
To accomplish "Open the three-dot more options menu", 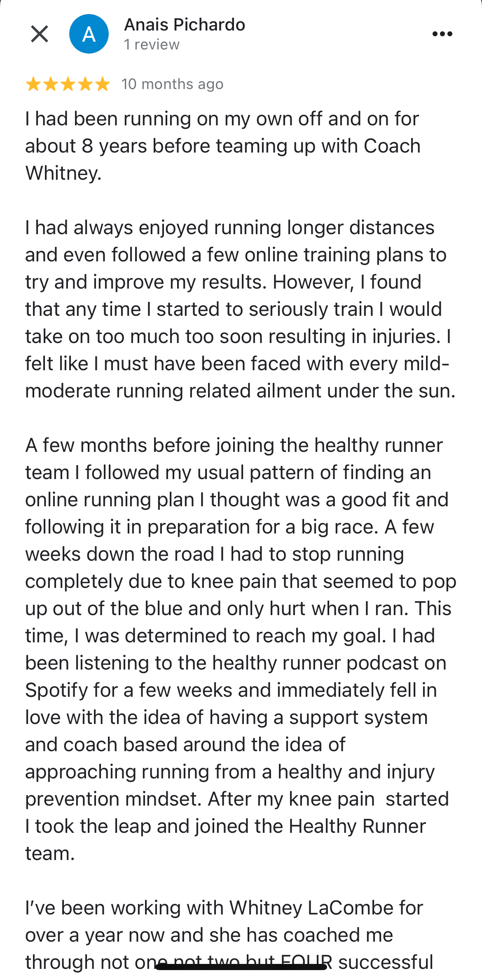I will (x=442, y=34).
